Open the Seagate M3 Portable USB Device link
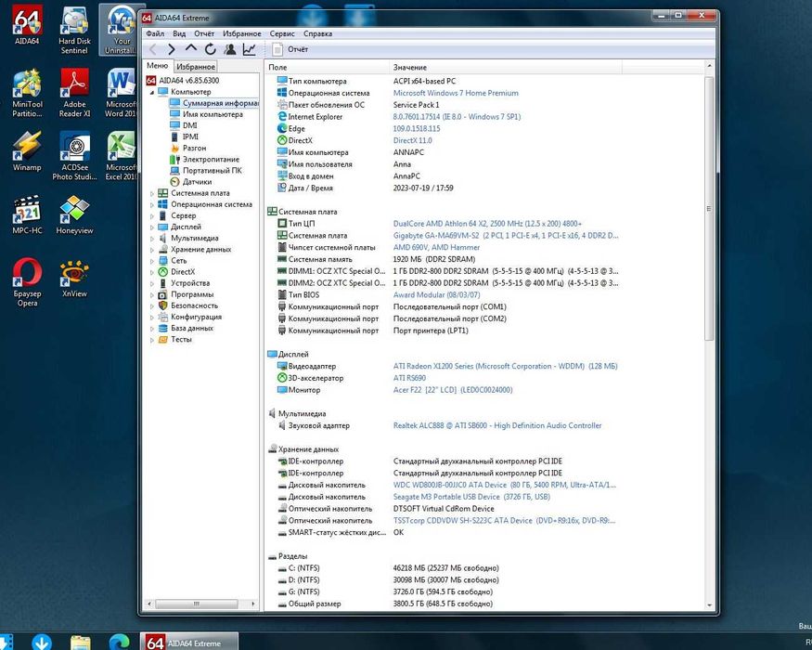The width and height of the screenshot is (812, 650). click(x=471, y=497)
